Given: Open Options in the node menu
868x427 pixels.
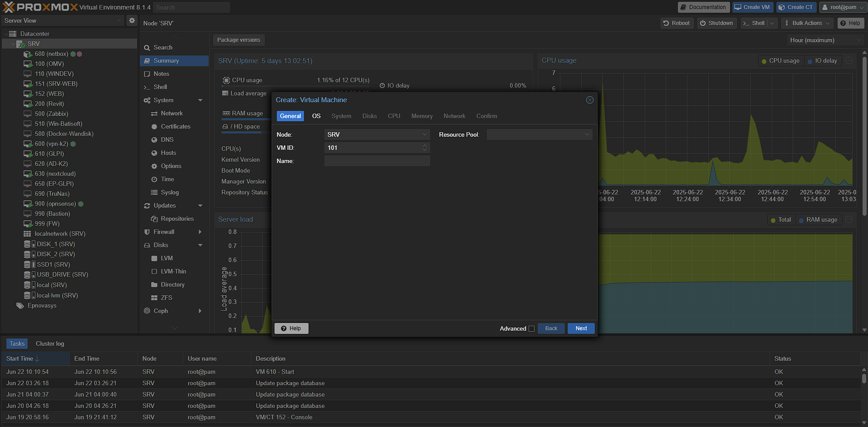Looking at the screenshot, I should coord(174,166).
